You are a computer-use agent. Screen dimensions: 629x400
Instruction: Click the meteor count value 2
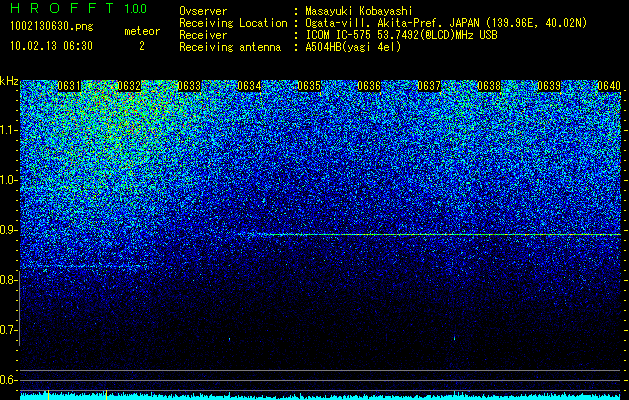(x=142, y=46)
